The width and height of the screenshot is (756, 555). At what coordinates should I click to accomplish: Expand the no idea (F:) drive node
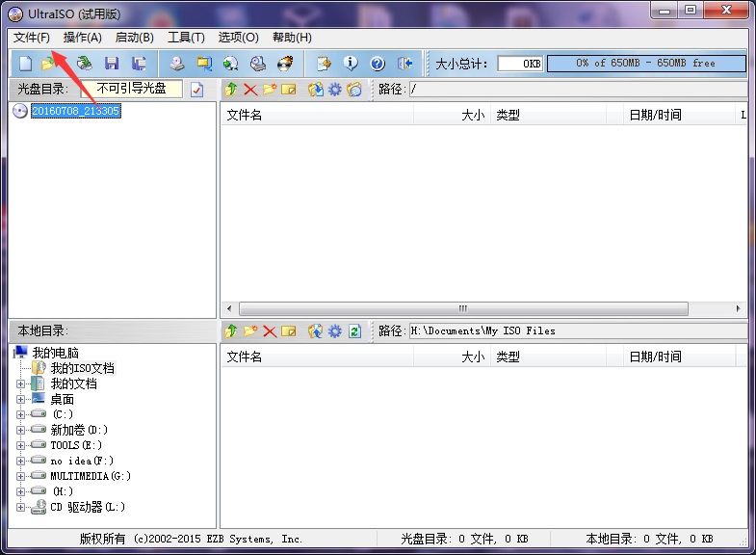[20, 461]
